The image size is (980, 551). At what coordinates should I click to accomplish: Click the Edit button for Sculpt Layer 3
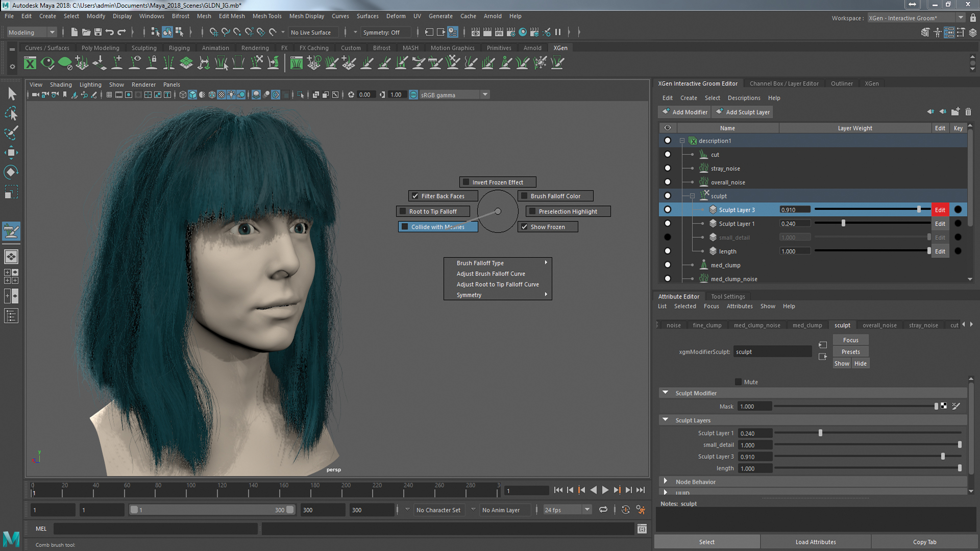[x=940, y=209]
